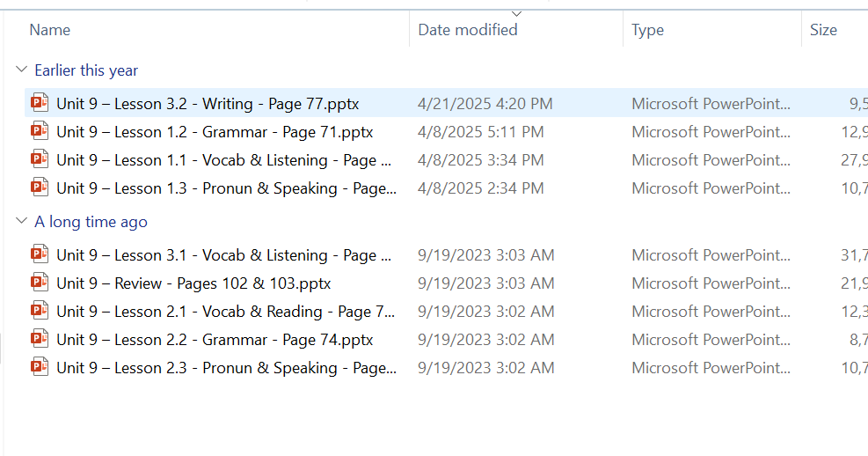The image size is (868, 456).
Task: Sort files by the Size column header
Action: (x=823, y=30)
